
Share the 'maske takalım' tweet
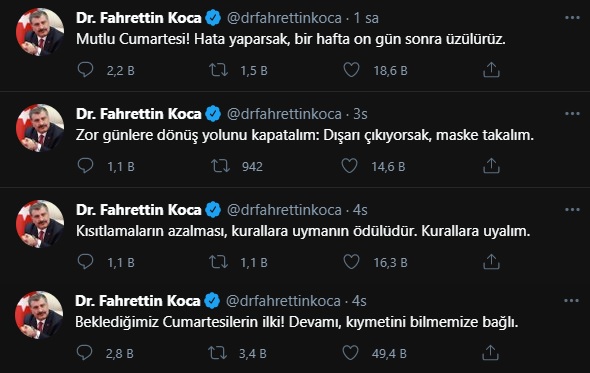(x=491, y=166)
